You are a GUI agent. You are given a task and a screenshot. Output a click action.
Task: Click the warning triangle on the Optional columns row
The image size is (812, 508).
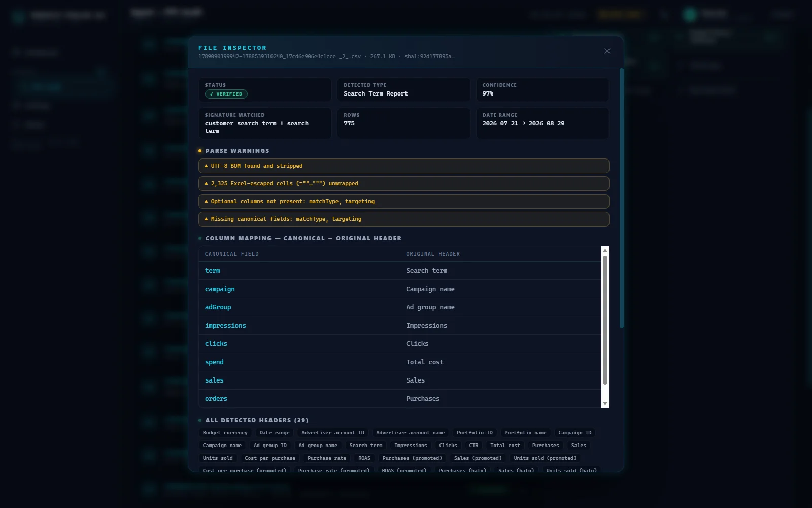206,201
